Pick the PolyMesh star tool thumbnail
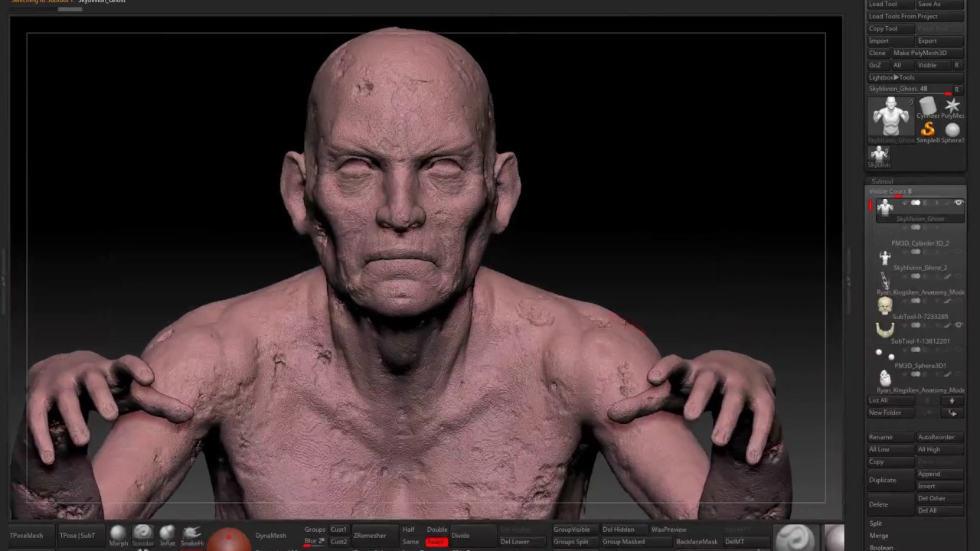 click(x=952, y=108)
